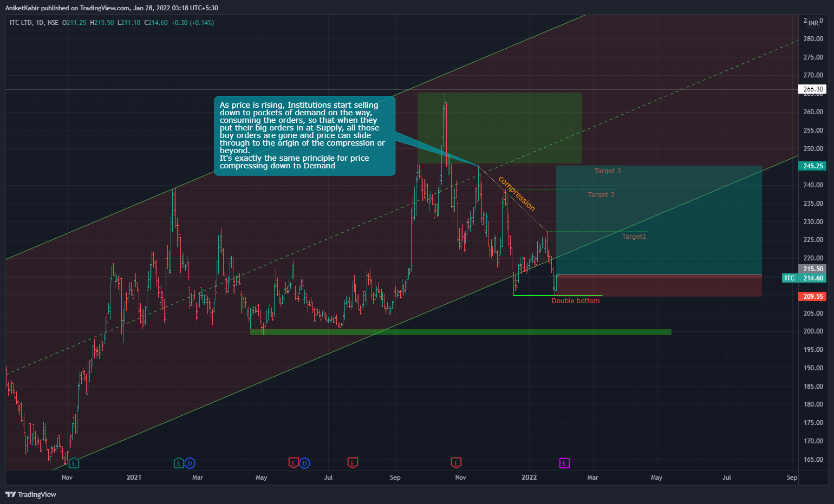834x504 pixels.
Task: Click the orange compression trendline text
Action: point(517,194)
